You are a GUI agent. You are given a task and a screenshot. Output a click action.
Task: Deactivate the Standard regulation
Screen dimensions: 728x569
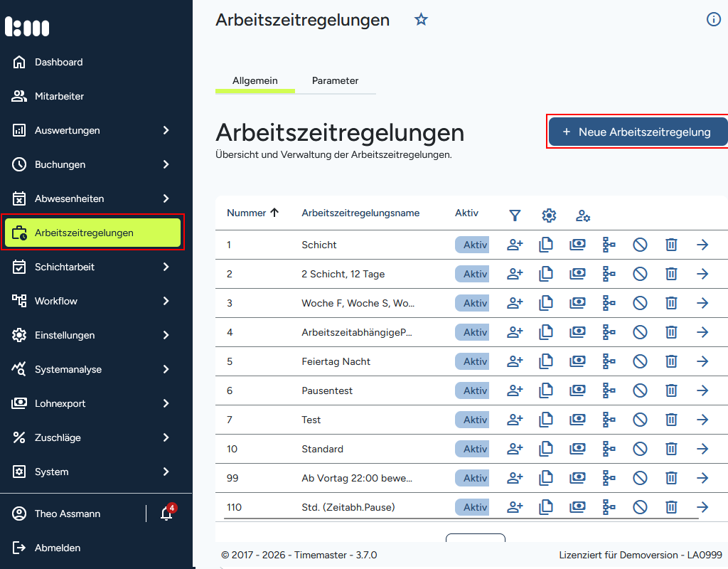pyautogui.click(x=640, y=448)
